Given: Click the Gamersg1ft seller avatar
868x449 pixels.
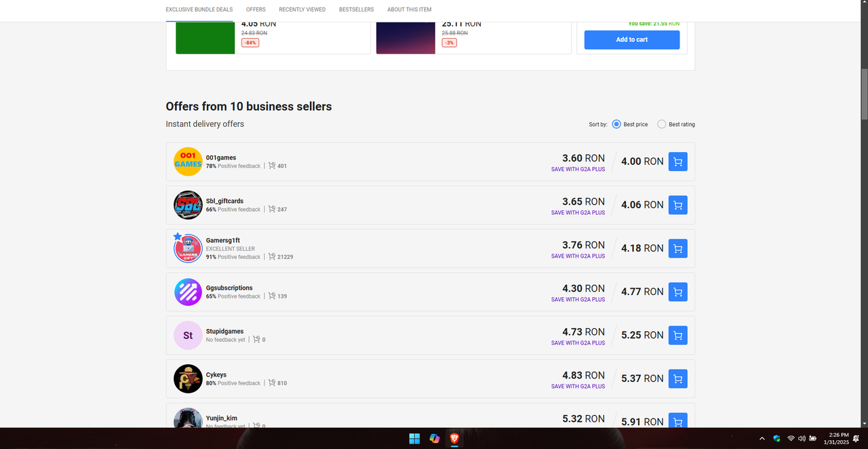Looking at the screenshot, I should tap(188, 248).
